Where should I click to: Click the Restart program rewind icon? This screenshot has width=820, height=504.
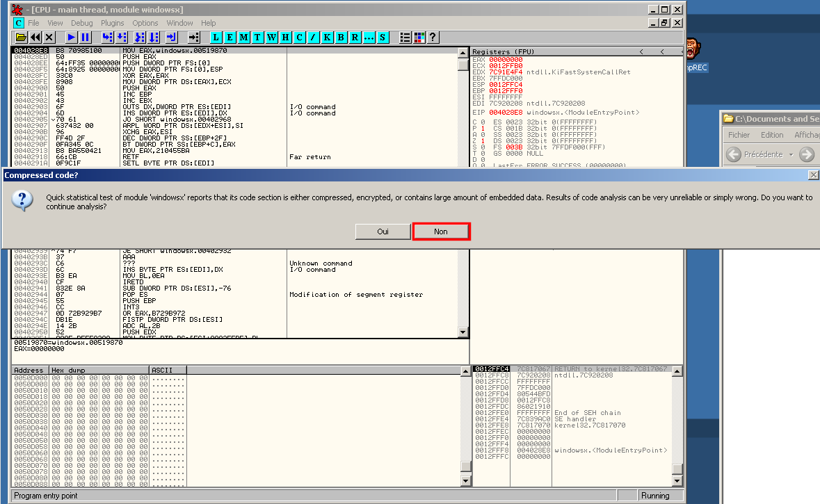(35, 37)
